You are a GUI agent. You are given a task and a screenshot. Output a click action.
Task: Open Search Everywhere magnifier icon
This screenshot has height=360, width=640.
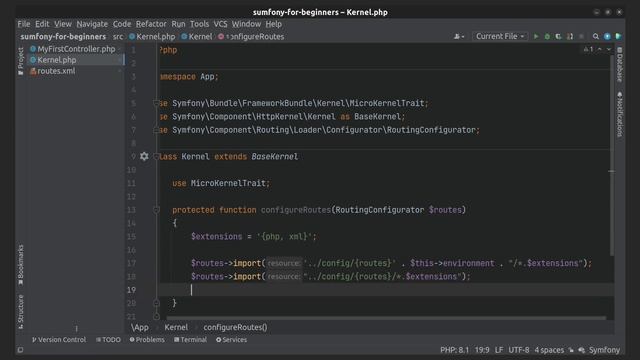point(596,36)
